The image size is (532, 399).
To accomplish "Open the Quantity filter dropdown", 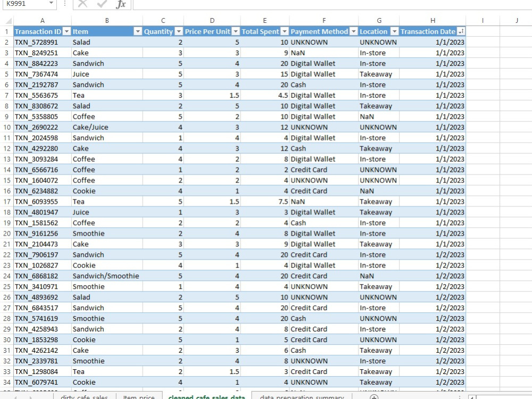I will [x=179, y=31].
